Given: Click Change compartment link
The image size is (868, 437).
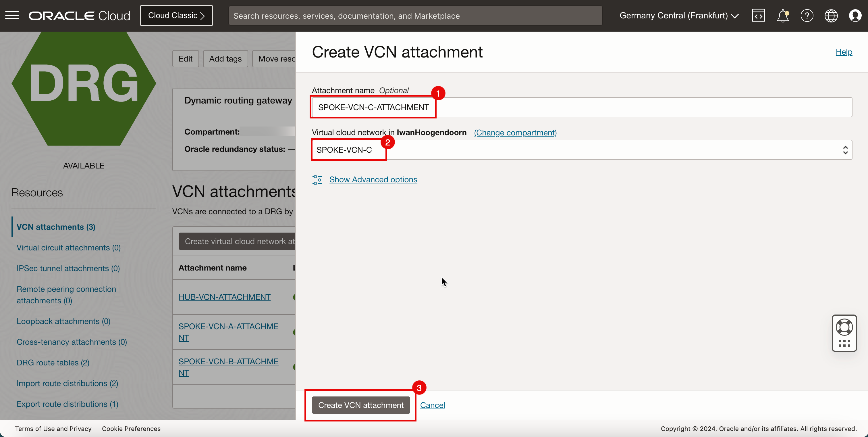Looking at the screenshot, I should 515,133.
